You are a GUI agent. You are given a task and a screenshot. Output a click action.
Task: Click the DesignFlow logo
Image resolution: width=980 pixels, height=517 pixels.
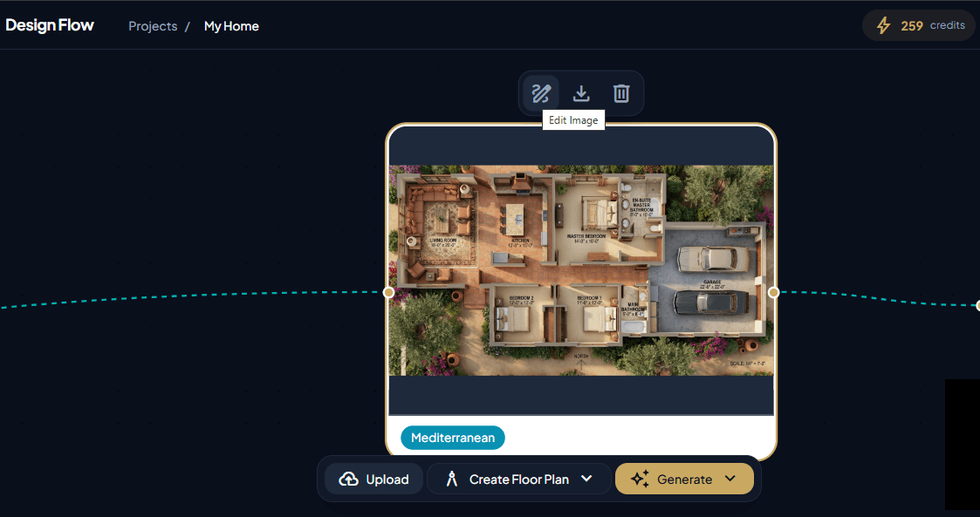[x=50, y=25]
